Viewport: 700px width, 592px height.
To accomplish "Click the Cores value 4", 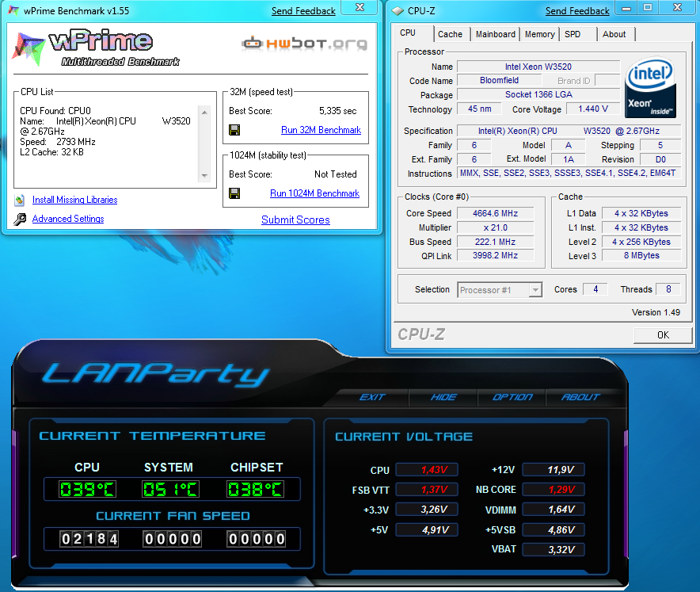I will tap(595, 289).
